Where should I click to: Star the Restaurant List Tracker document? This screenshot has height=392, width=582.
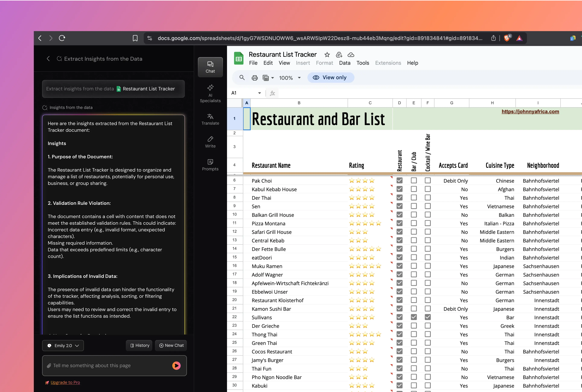[327, 55]
